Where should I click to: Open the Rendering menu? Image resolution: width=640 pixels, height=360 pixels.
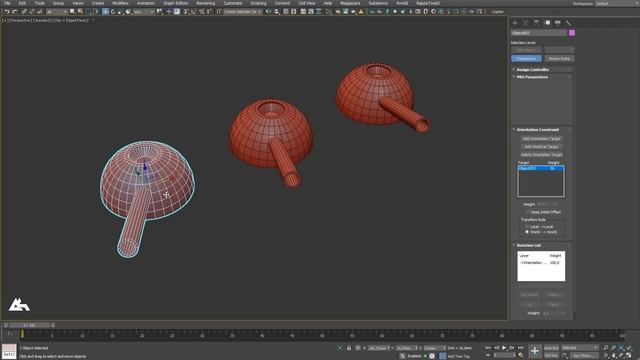pos(206,3)
